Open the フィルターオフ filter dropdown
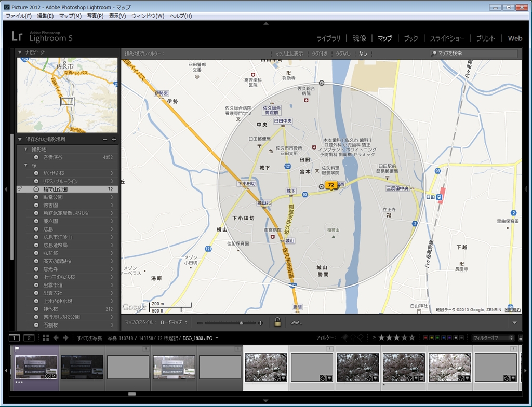The image size is (532, 407). tap(493, 338)
